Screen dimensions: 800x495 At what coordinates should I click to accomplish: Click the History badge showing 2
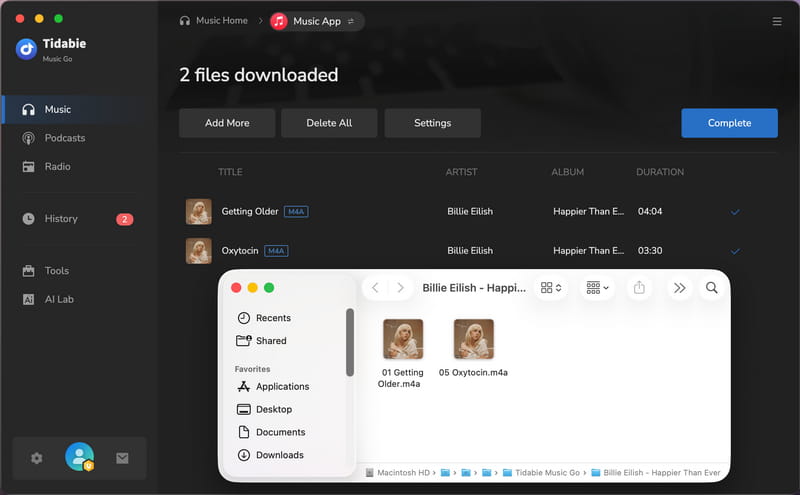[x=124, y=219]
